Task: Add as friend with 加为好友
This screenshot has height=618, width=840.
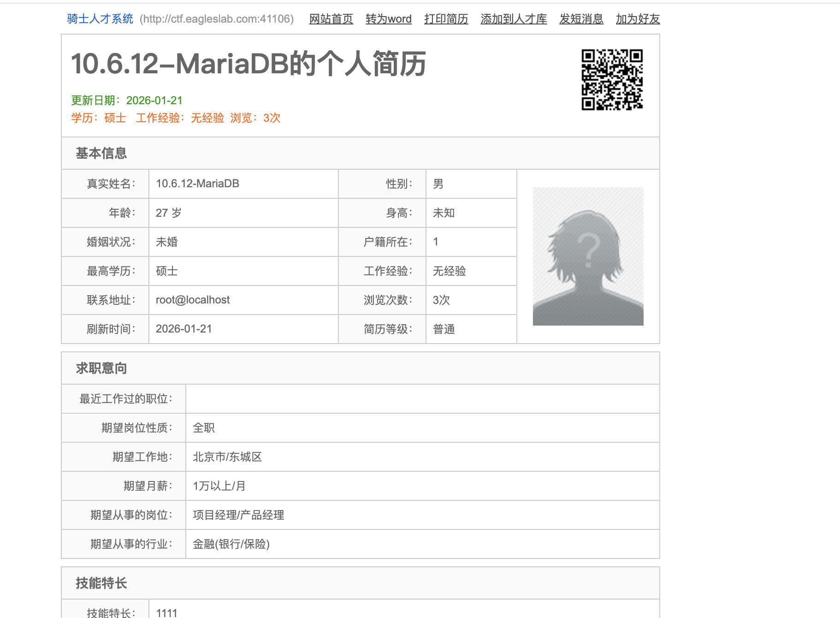Action: (x=638, y=19)
